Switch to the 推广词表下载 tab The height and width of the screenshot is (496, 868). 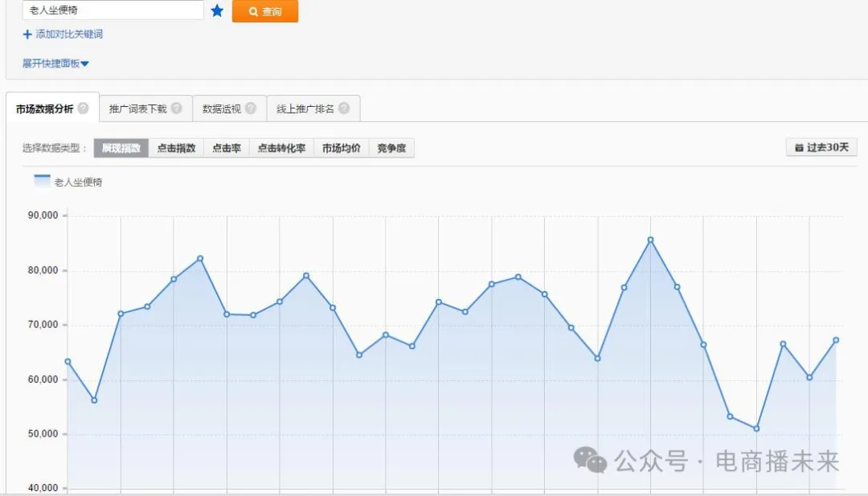pyautogui.click(x=137, y=109)
